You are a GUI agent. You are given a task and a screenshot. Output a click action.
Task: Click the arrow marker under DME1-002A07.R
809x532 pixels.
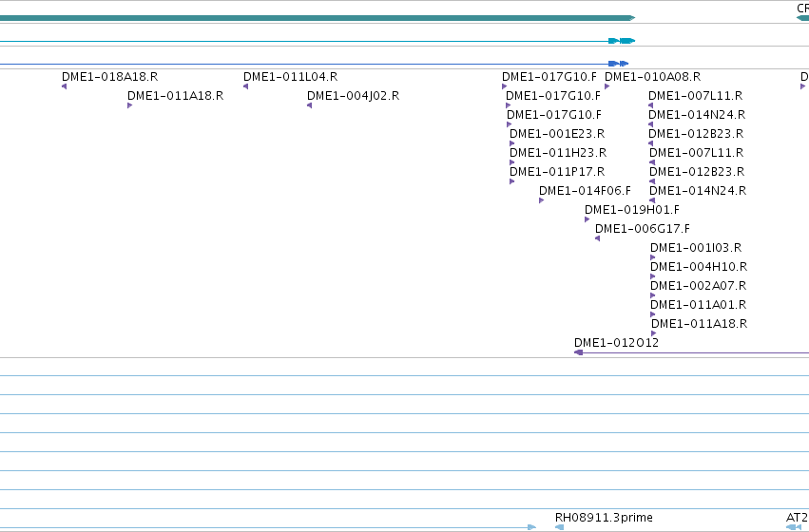tap(653, 295)
